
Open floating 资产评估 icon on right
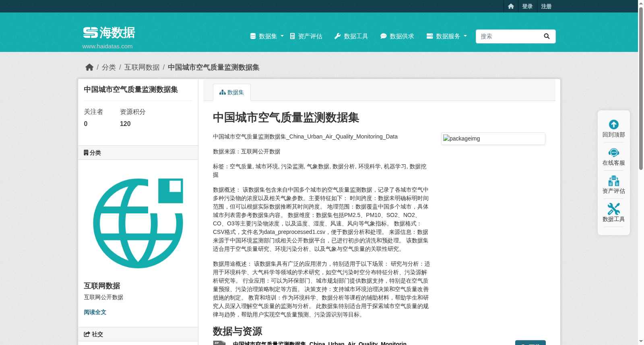pos(614,181)
